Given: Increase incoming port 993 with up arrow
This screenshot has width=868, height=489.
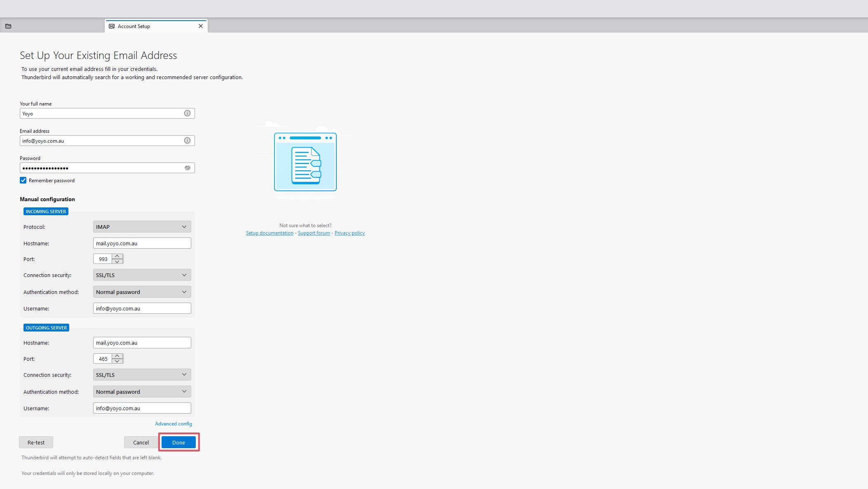Looking at the screenshot, I should (x=117, y=256).
